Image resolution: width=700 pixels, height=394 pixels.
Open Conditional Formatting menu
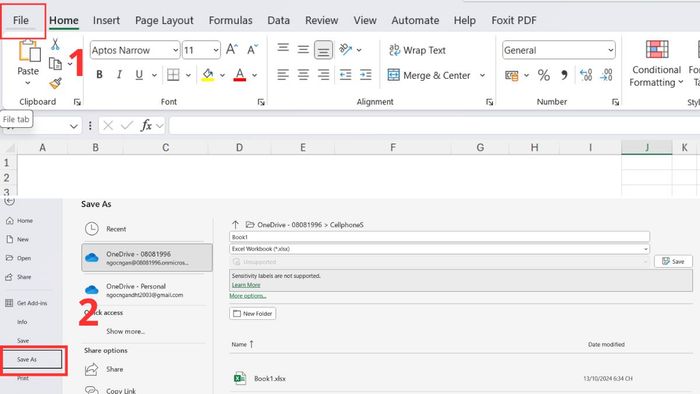[x=656, y=63]
